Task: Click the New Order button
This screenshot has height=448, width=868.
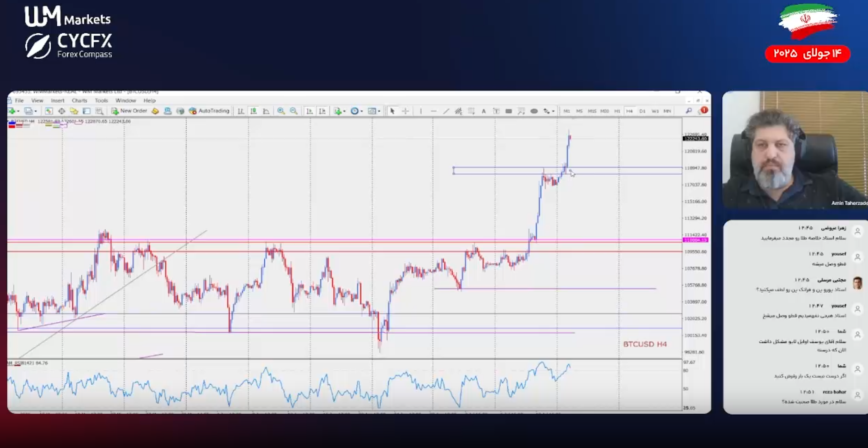Action: (x=129, y=111)
